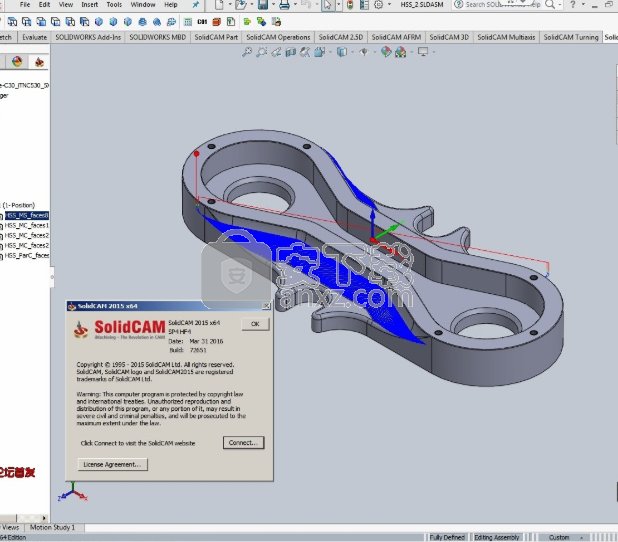The height and width of the screenshot is (542, 618).
Task: Click the magnifier search icon
Action: [x=550, y=5]
